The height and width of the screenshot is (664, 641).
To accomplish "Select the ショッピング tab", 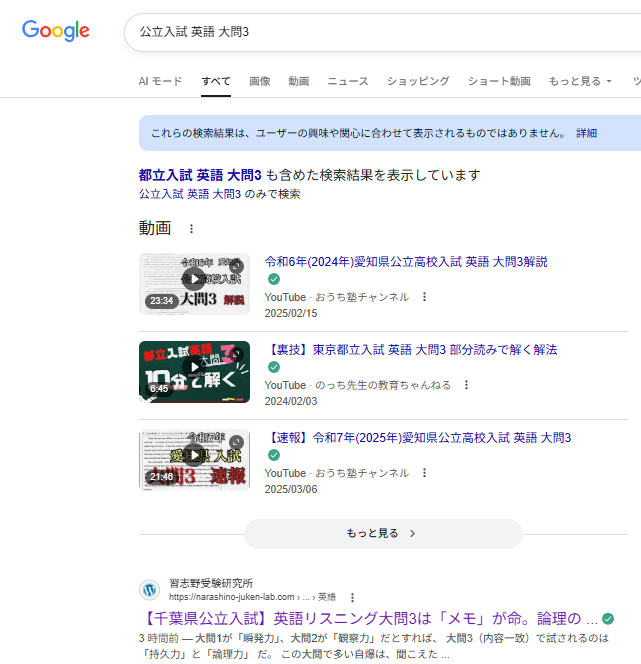I will coord(417,81).
